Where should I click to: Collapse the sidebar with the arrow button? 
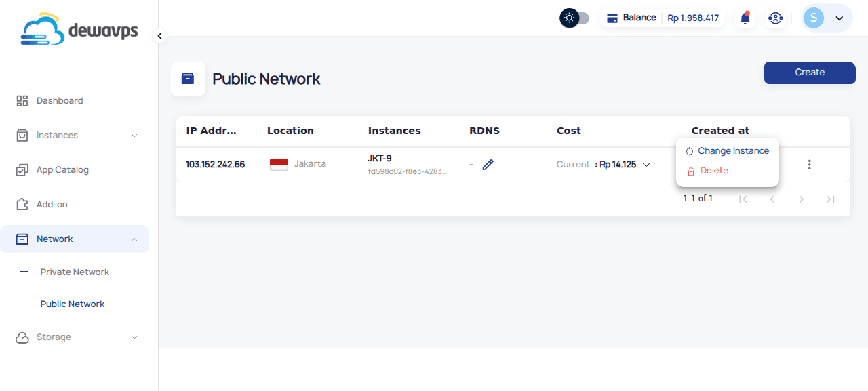tap(160, 36)
